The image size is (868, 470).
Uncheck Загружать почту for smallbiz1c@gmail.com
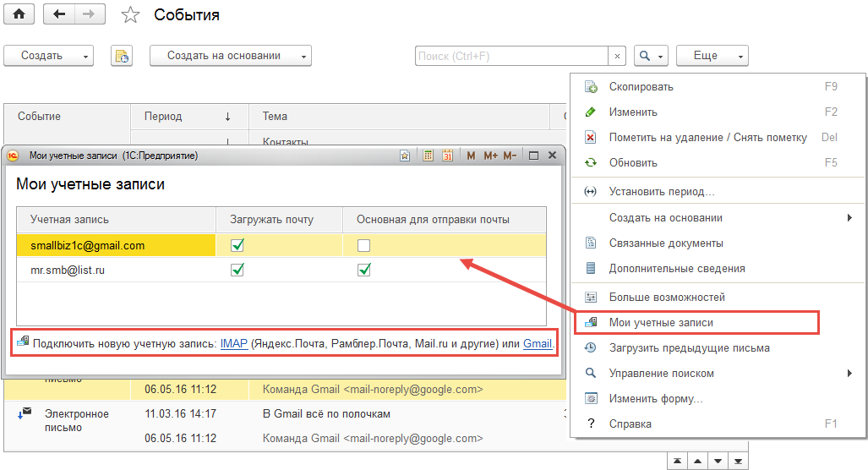click(237, 245)
